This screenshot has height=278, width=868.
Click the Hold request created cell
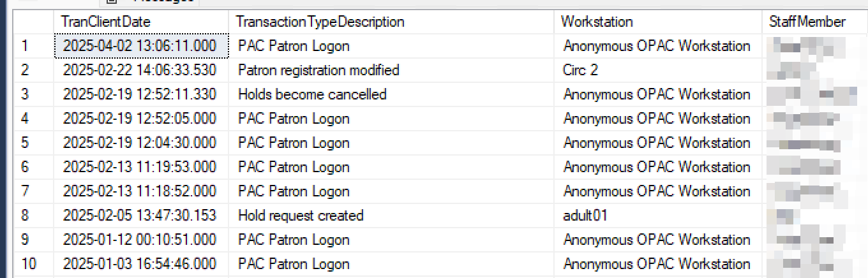coord(391,216)
